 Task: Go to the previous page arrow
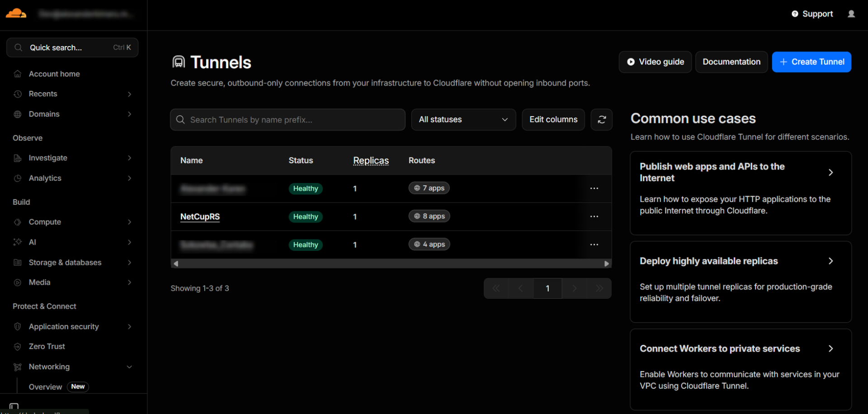click(x=521, y=288)
